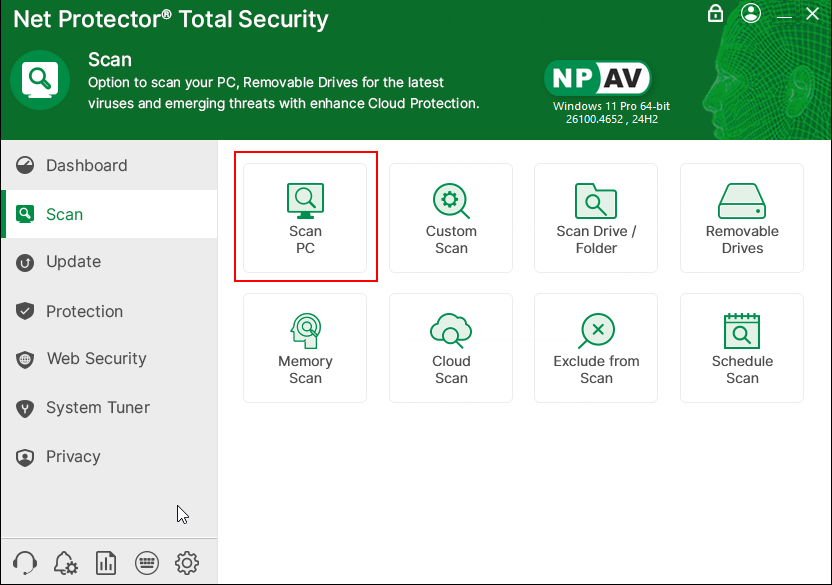This screenshot has width=832, height=585.
Task: Start a full Scan PC
Action: 305,217
